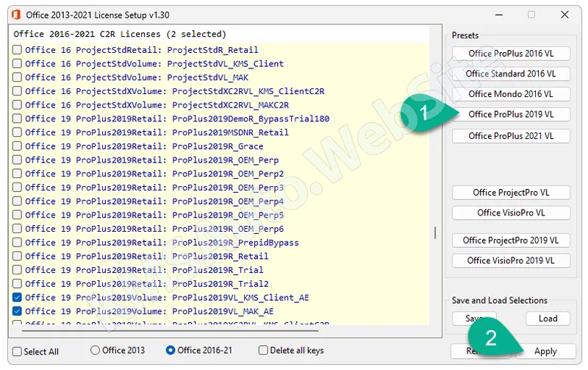Select the Office VisioPro VL preset
Screen dimensions: 588x370
tap(511, 213)
